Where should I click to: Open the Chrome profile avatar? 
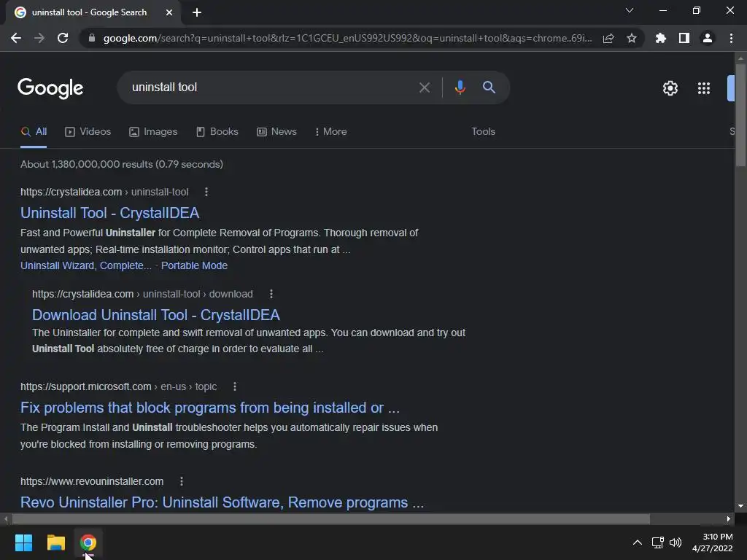pyautogui.click(x=708, y=38)
